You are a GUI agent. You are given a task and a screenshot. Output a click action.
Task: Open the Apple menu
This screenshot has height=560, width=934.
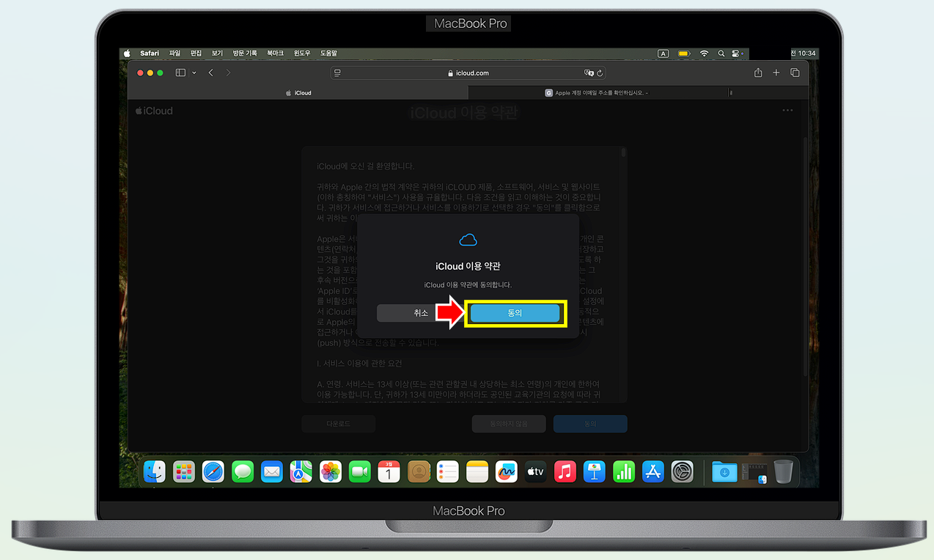coord(127,54)
